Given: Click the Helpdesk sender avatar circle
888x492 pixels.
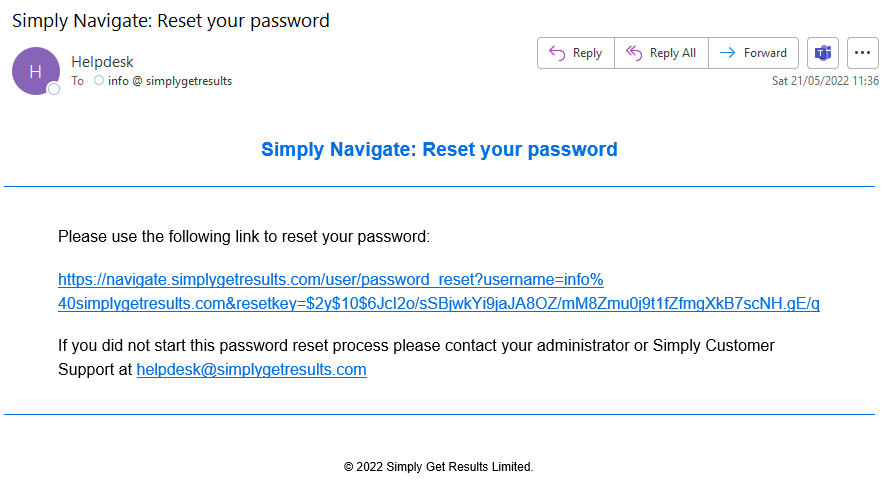Looking at the screenshot, I should tap(35, 71).
